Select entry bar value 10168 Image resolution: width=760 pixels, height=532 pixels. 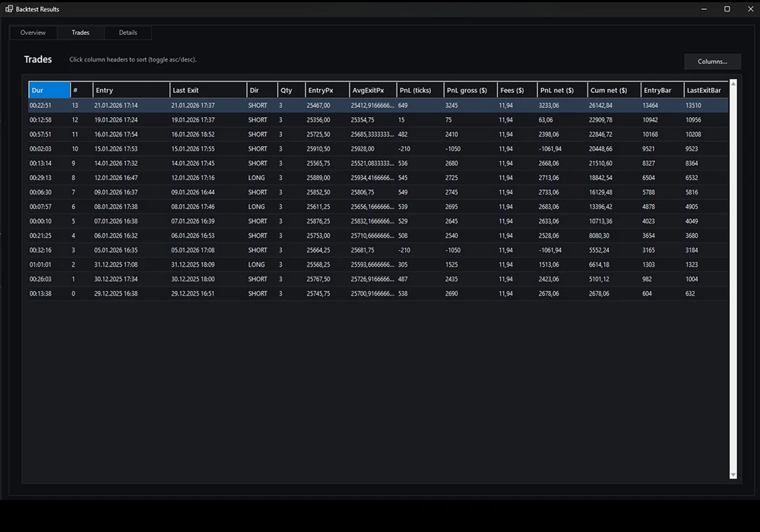tap(650, 135)
